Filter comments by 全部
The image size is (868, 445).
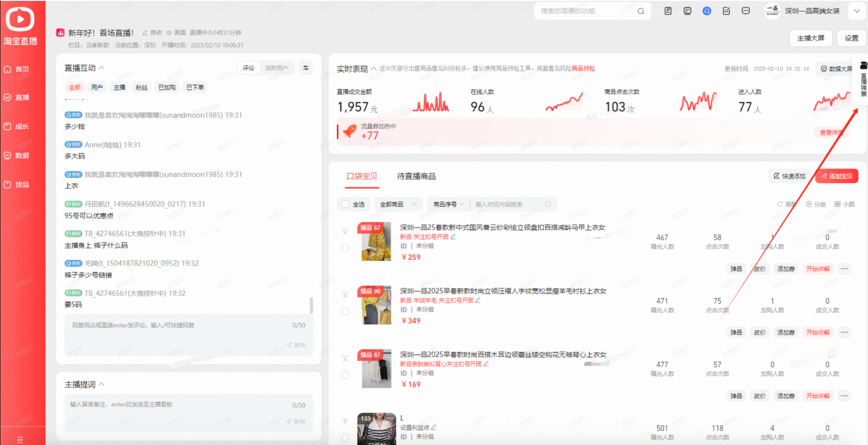pos(75,87)
